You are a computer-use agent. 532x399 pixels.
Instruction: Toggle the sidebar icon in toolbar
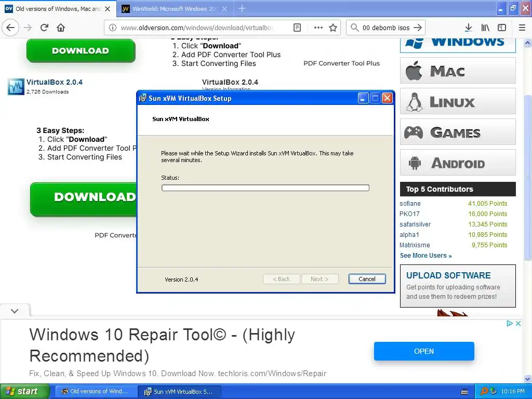[502, 28]
